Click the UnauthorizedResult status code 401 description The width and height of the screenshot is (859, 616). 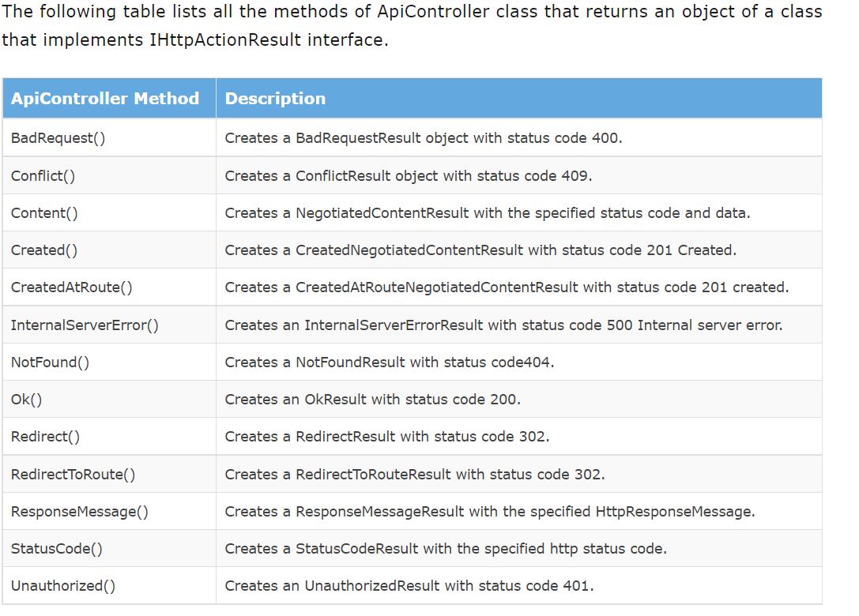(x=409, y=585)
